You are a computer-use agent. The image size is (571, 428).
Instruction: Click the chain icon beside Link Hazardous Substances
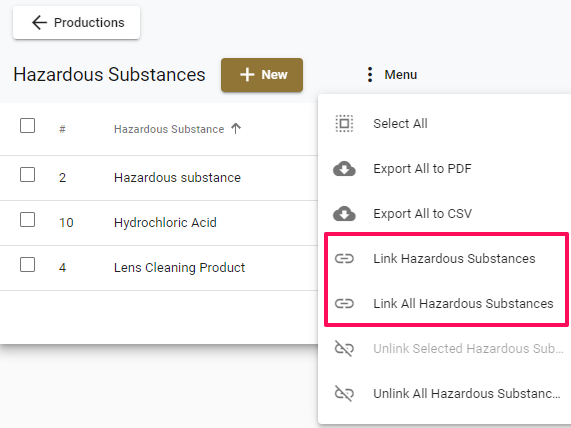tap(344, 259)
